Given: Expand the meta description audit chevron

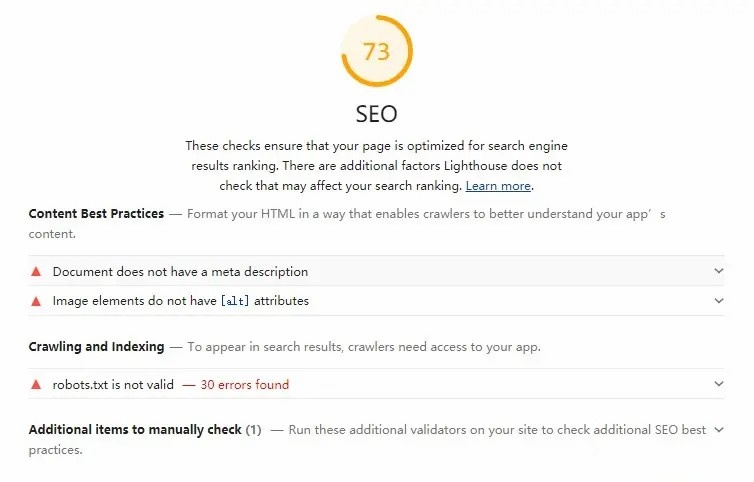Looking at the screenshot, I should point(718,271).
